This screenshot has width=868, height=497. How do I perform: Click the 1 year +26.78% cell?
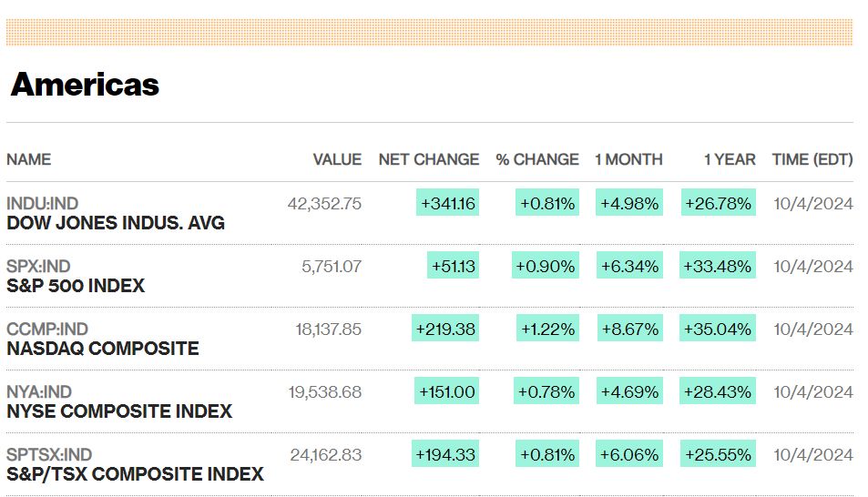click(719, 203)
